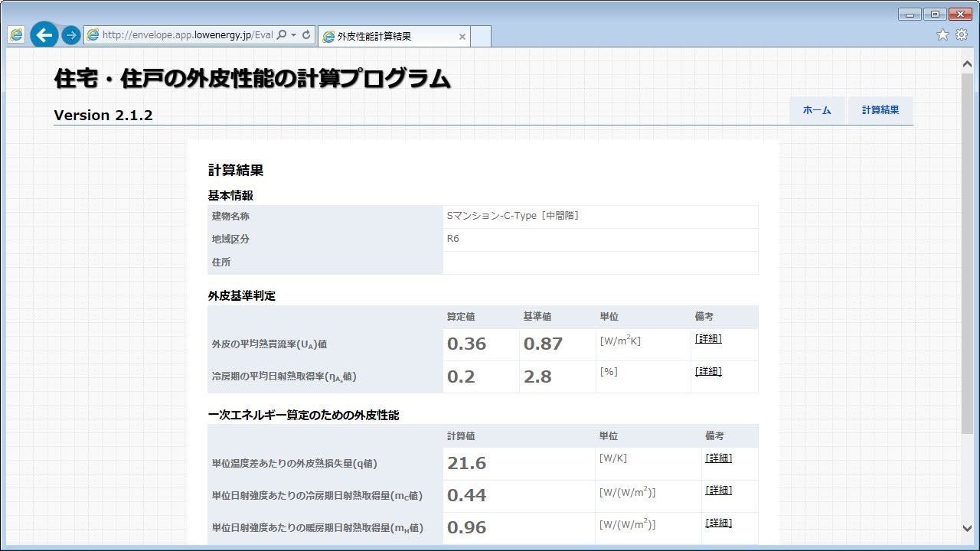Open the 計算結果 navigation button

click(880, 110)
